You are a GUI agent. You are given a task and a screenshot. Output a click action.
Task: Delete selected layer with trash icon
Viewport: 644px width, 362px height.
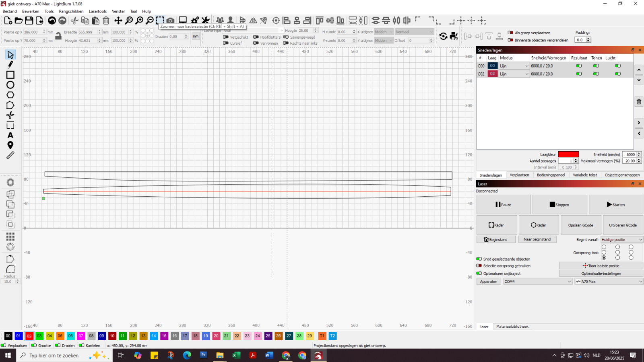639,102
